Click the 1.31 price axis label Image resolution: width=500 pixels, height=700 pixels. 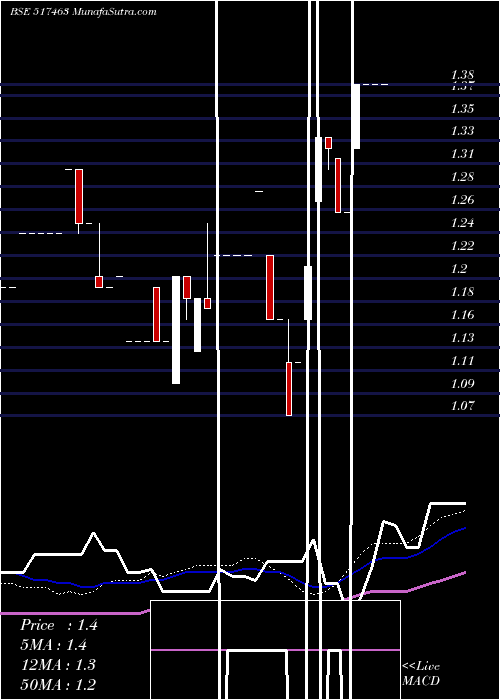(462, 154)
